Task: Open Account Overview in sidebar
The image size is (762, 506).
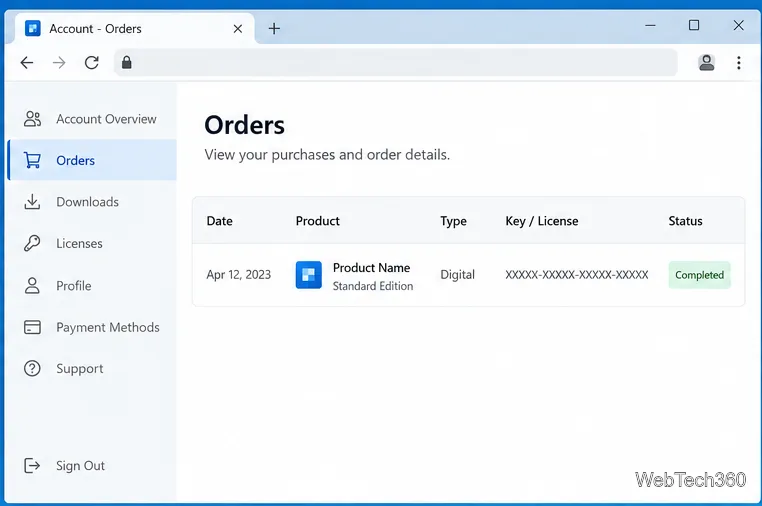Action: [92, 119]
